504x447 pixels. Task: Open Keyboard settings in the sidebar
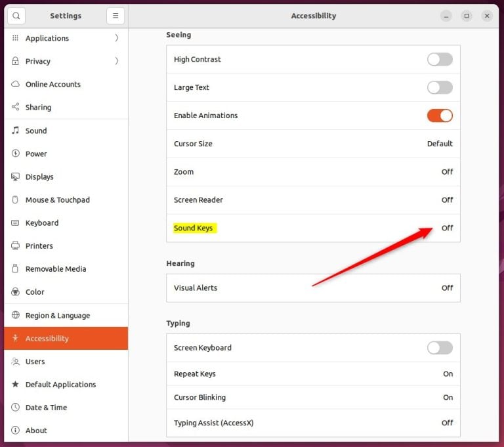(x=42, y=223)
